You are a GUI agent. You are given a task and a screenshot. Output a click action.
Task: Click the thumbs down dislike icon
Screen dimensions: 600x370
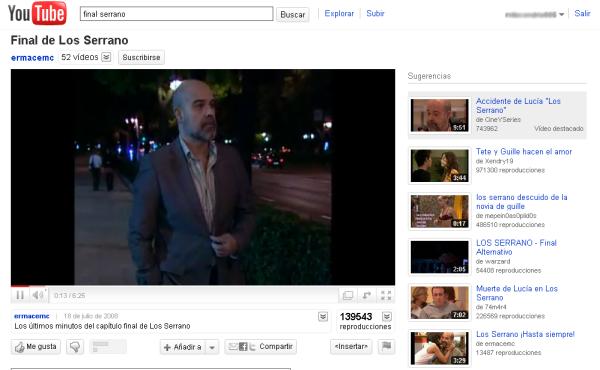click(x=75, y=347)
